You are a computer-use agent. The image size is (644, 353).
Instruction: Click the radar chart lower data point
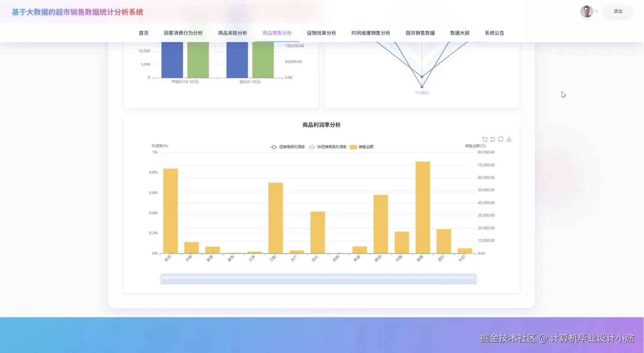[x=422, y=87]
